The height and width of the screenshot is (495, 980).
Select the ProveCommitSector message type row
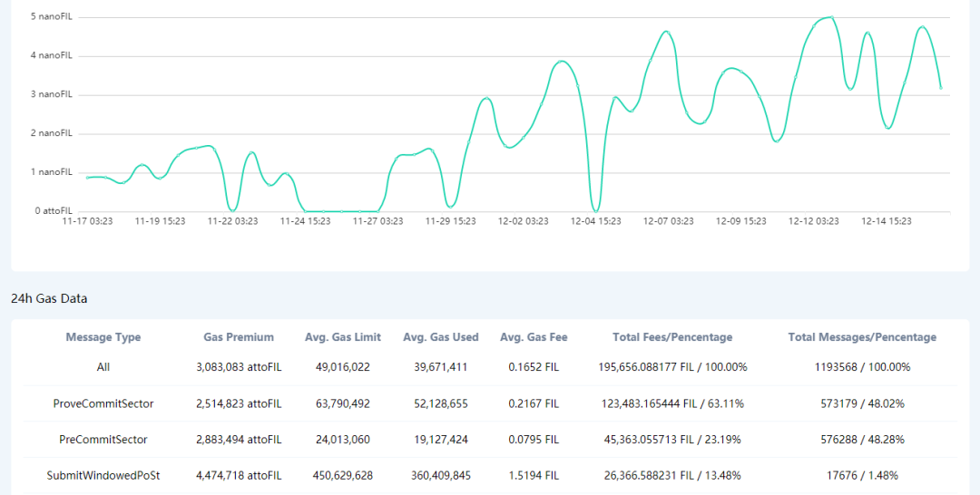[103, 403]
